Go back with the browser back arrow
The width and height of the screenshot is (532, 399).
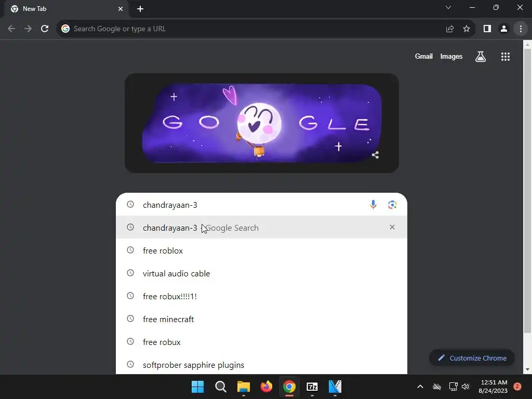click(x=11, y=29)
